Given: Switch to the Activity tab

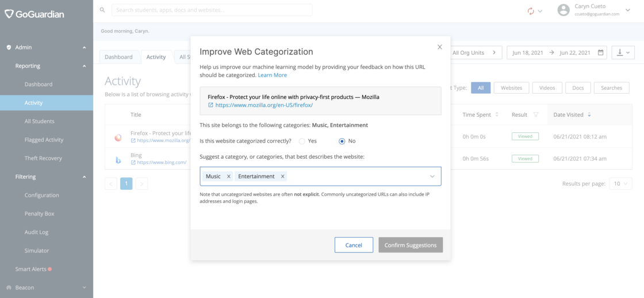Looking at the screenshot, I should coord(156,57).
